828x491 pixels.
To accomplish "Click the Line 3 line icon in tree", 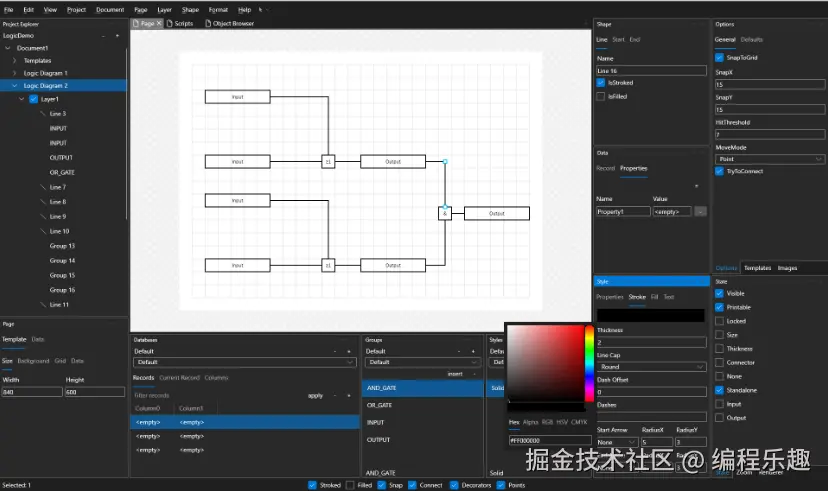I will tap(43, 114).
